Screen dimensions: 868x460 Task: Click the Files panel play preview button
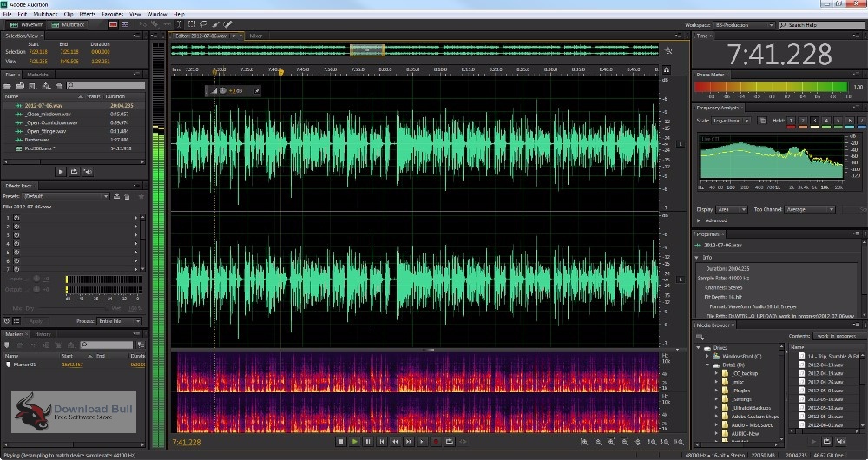click(61, 172)
